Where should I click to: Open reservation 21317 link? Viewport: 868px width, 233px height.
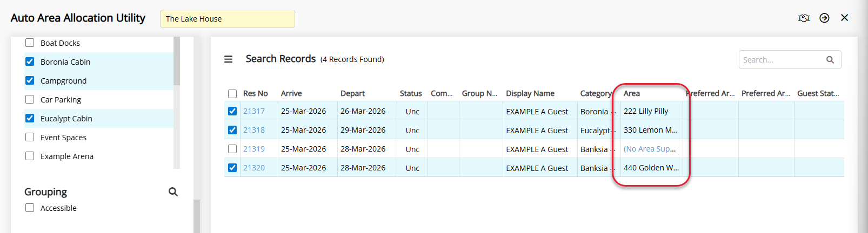tap(254, 111)
